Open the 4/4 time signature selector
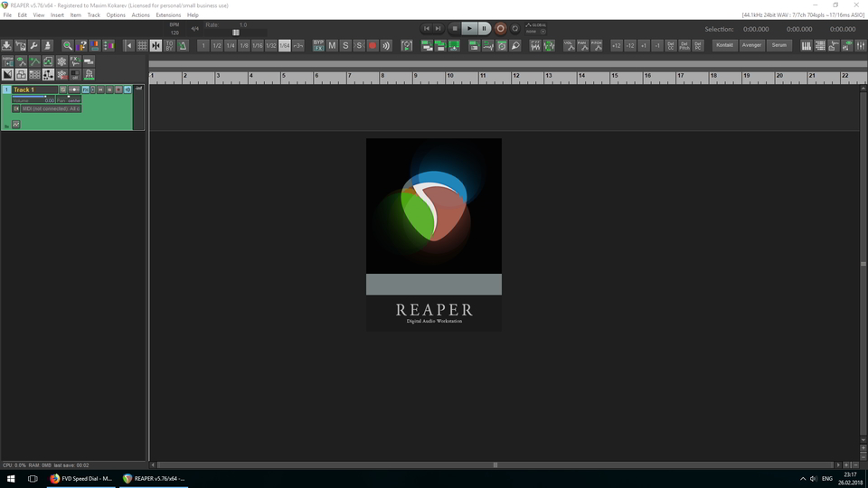Screen dimensions: 868x488 click(195, 29)
